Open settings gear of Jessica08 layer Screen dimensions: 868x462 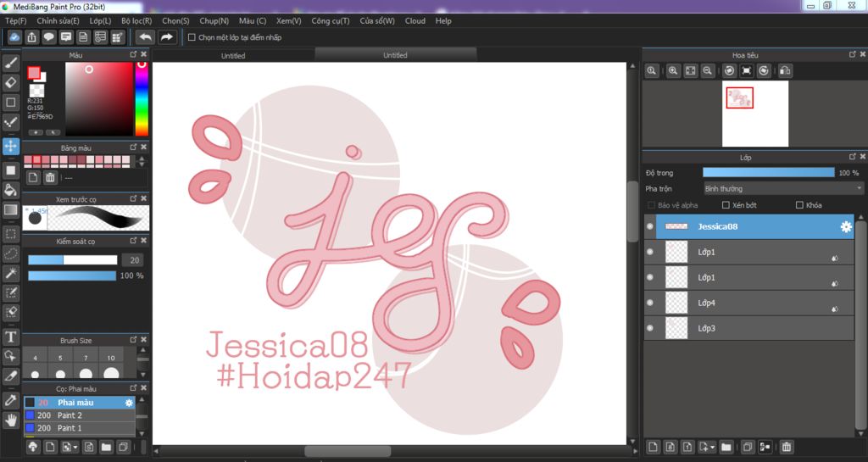[846, 227]
